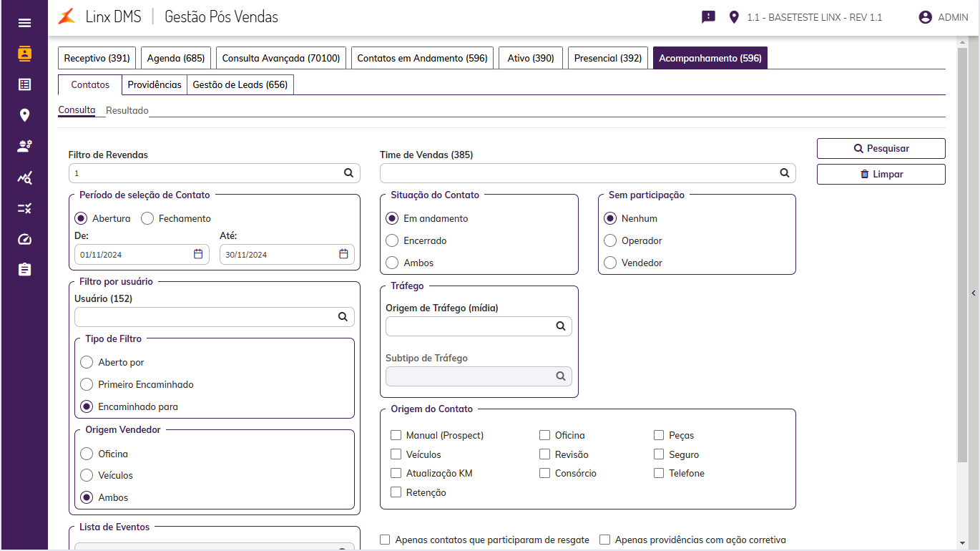Open the users/people icon in the sidebar
This screenshot has width=980, height=551.
coord(24,146)
